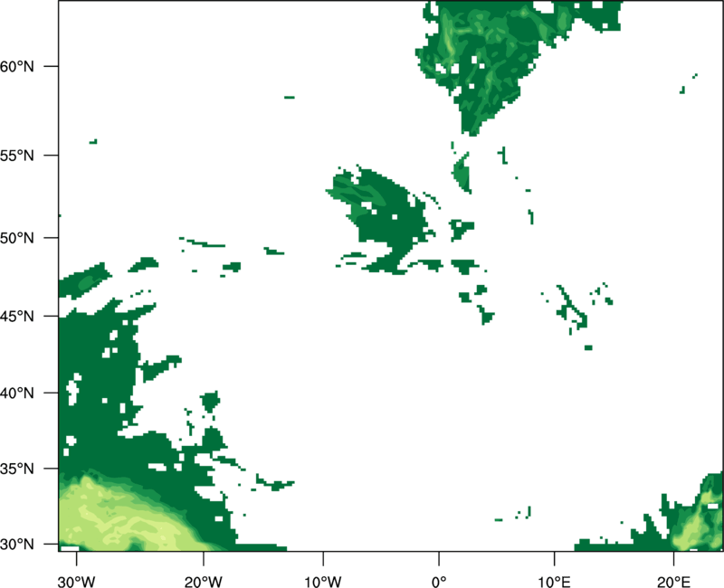Click the 35°N latitude label
724x588 pixels.
(17, 469)
